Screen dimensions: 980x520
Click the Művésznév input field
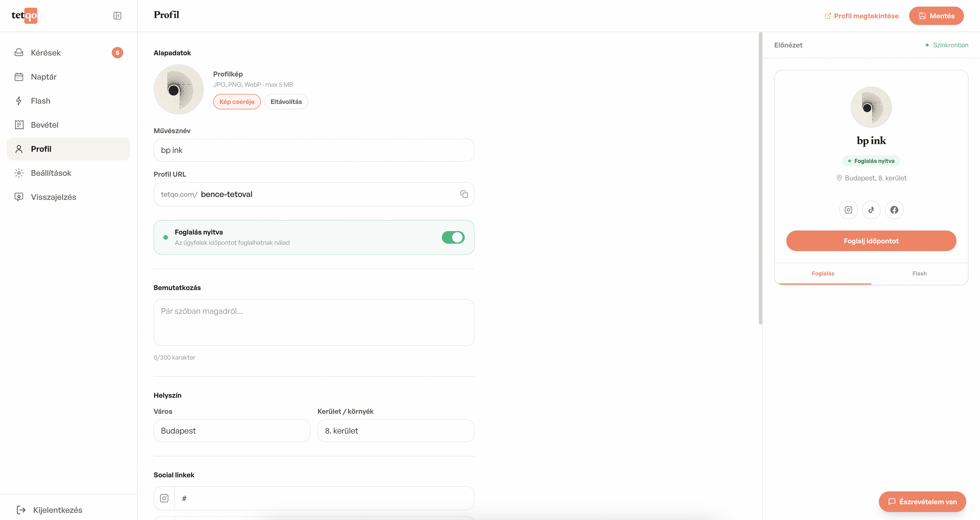[313, 150]
